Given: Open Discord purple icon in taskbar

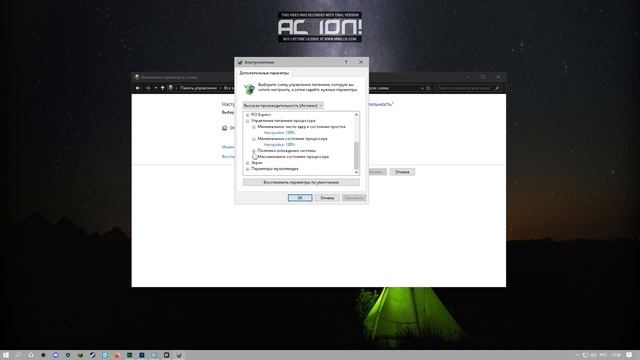Looking at the screenshot, I should click(x=56, y=355).
